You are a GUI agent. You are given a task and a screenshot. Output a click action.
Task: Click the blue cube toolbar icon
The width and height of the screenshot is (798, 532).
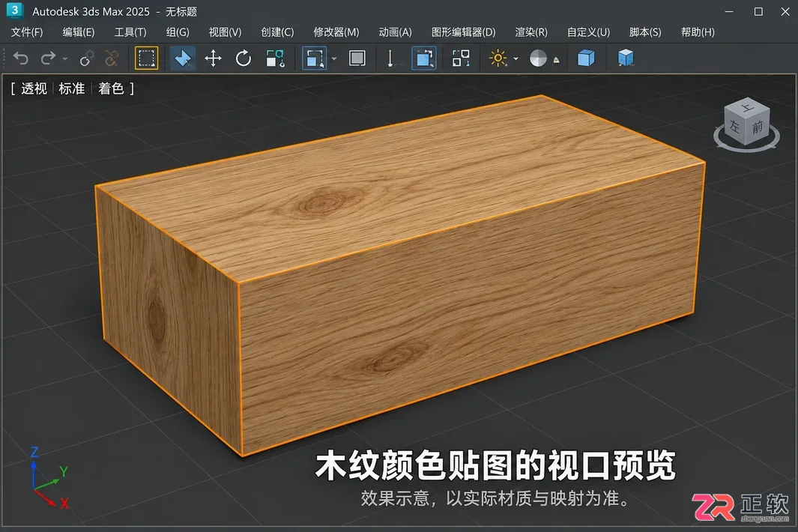click(586, 58)
